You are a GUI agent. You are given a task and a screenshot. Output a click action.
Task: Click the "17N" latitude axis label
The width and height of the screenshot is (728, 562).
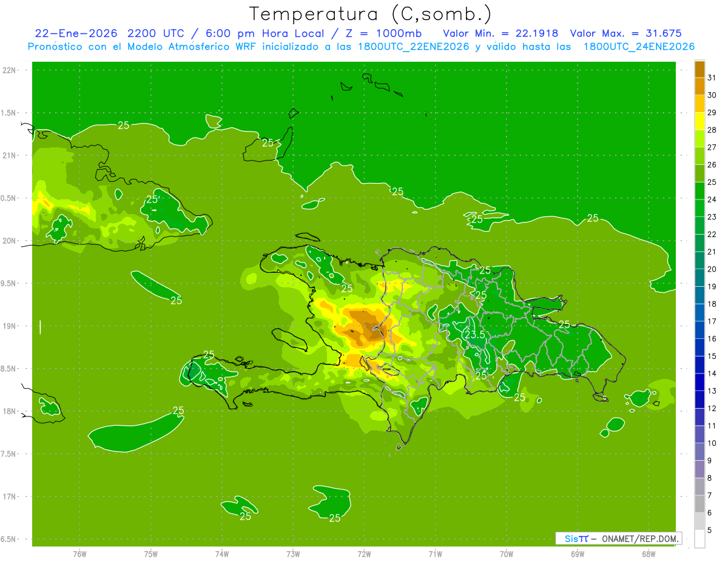[x=9, y=497]
